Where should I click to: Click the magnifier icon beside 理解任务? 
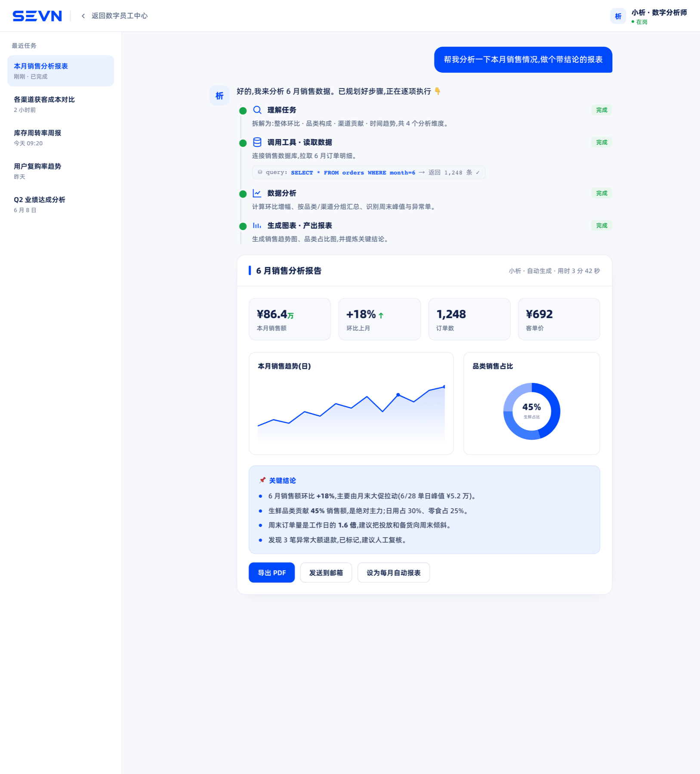pos(257,110)
